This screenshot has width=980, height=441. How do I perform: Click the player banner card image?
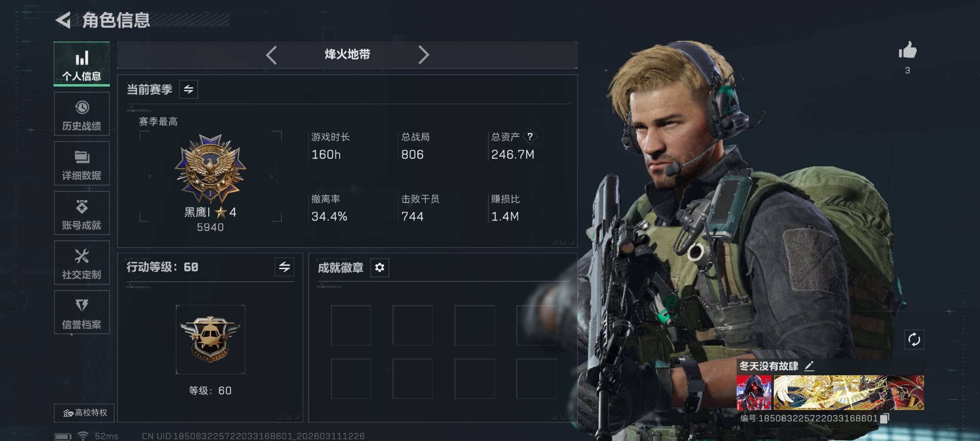point(830,392)
